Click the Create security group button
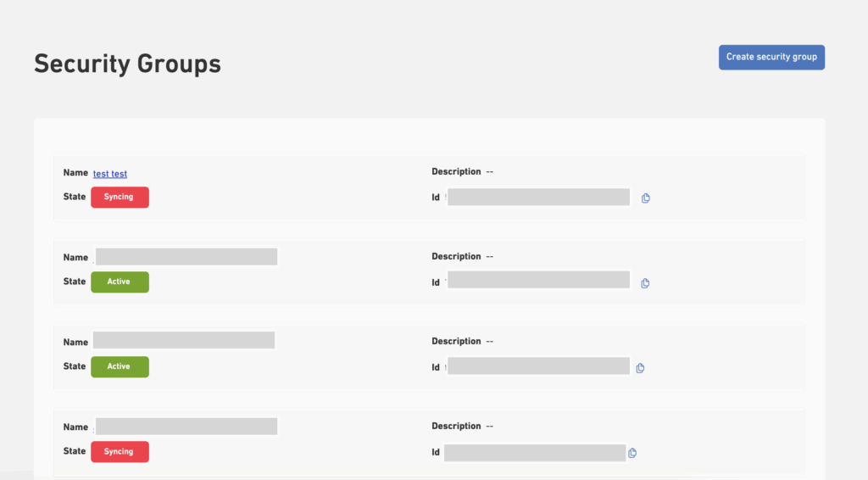Image resolution: width=868 pixels, height=480 pixels. click(x=771, y=57)
